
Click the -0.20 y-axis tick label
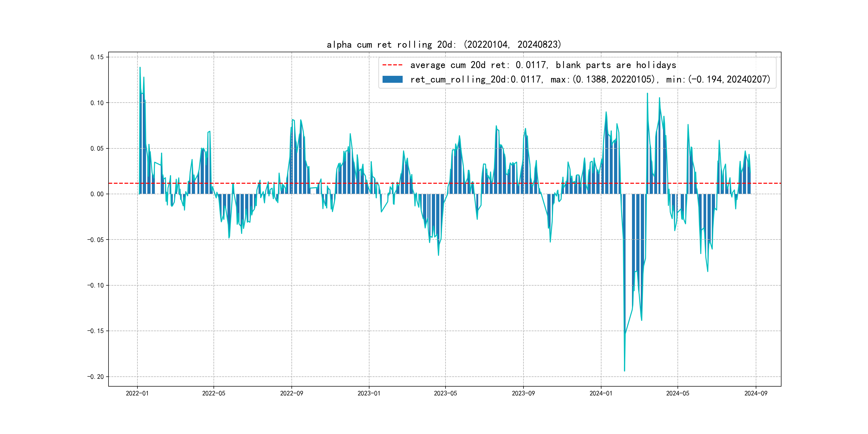point(96,377)
